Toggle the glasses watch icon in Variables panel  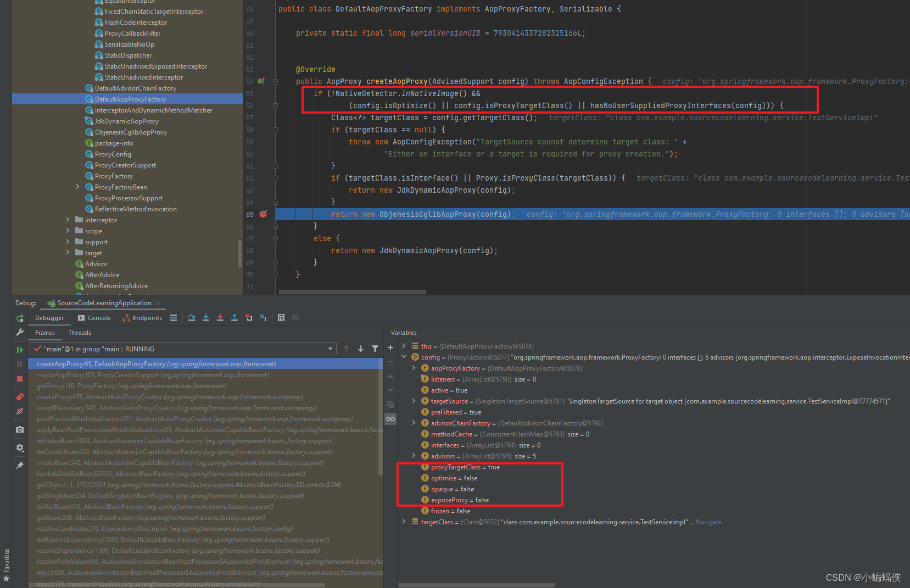point(390,419)
